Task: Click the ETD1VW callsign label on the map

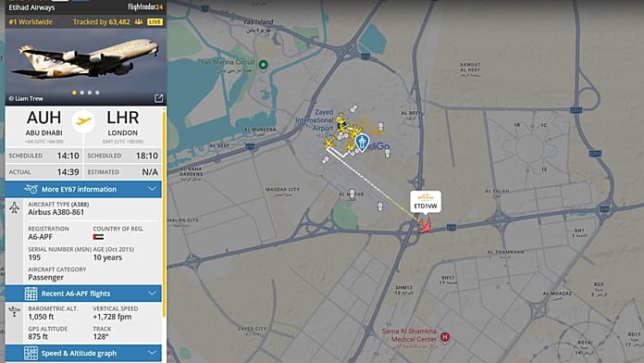Action: click(426, 206)
